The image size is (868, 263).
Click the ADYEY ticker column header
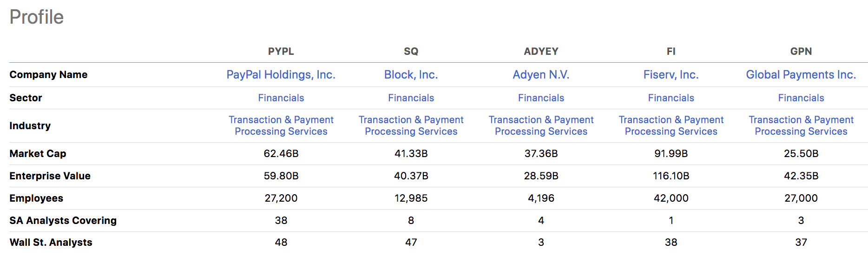point(541,52)
